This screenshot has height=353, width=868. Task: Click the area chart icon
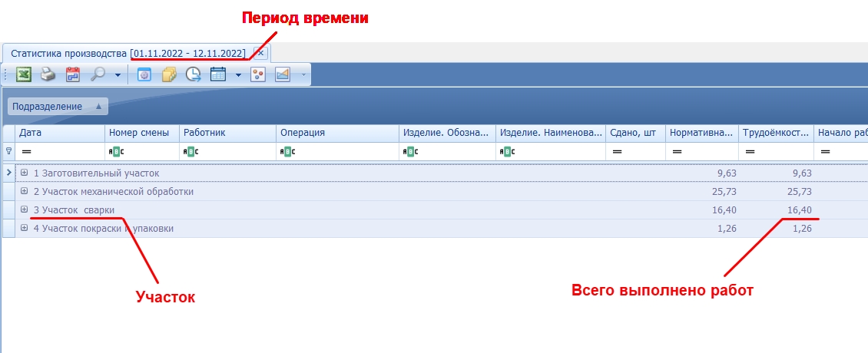[283, 74]
